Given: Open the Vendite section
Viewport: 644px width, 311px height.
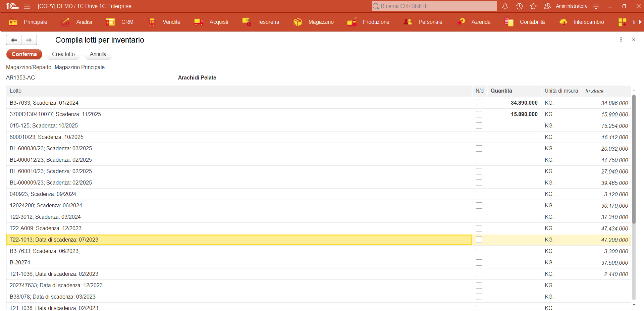Looking at the screenshot, I should click(x=171, y=22).
